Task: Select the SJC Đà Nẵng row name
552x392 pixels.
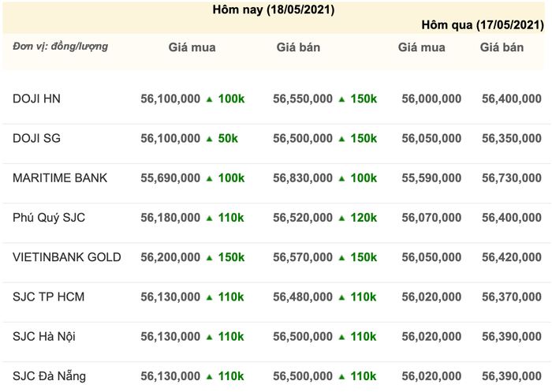Action: pyautogui.click(x=49, y=375)
